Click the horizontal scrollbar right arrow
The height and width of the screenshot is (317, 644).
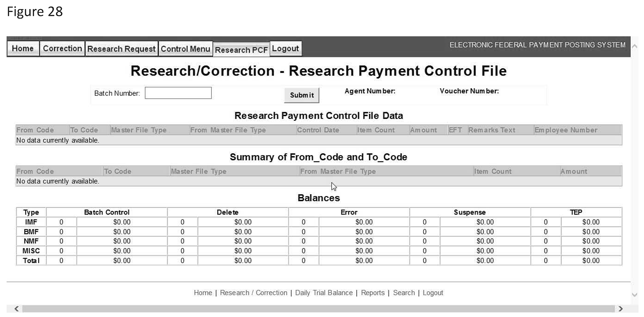coord(620,309)
